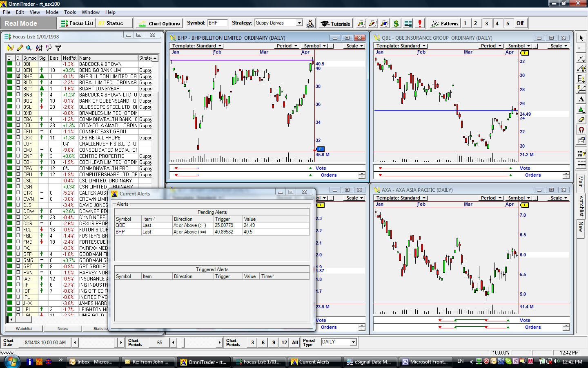
Task: Select the green up-arrow marker tool
Action: pyautogui.click(x=581, y=110)
